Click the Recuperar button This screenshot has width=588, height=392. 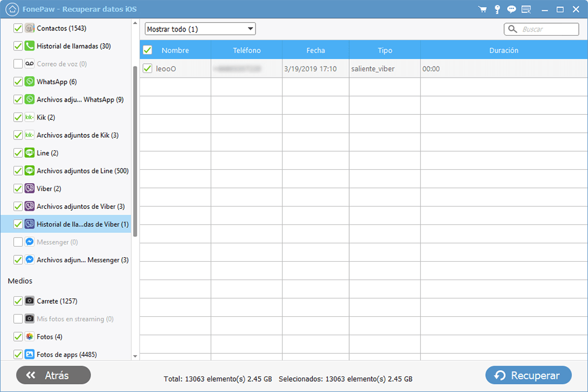pyautogui.click(x=528, y=375)
